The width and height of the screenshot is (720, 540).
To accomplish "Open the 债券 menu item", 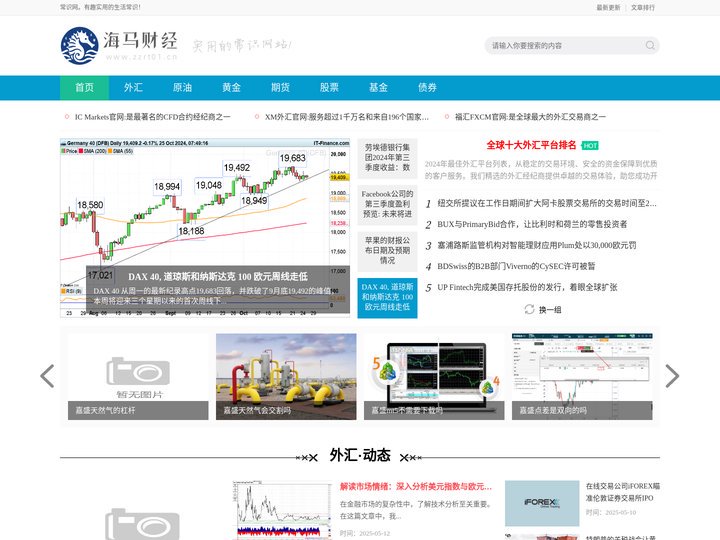I will point(427,87).
